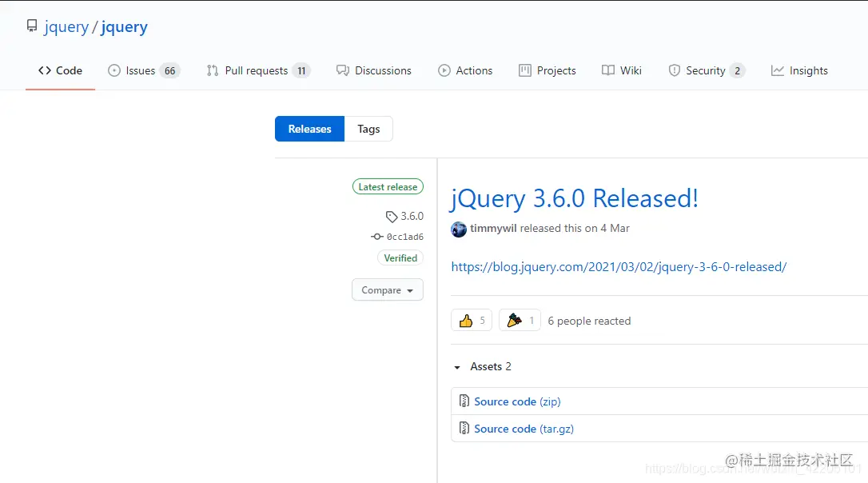
Task: Open the Compare dropdown
Action: click(388, 289)
